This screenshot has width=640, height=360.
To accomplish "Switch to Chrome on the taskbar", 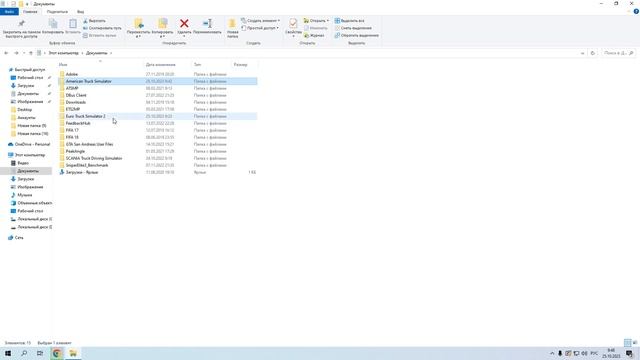I will click(x=57, y=353).
